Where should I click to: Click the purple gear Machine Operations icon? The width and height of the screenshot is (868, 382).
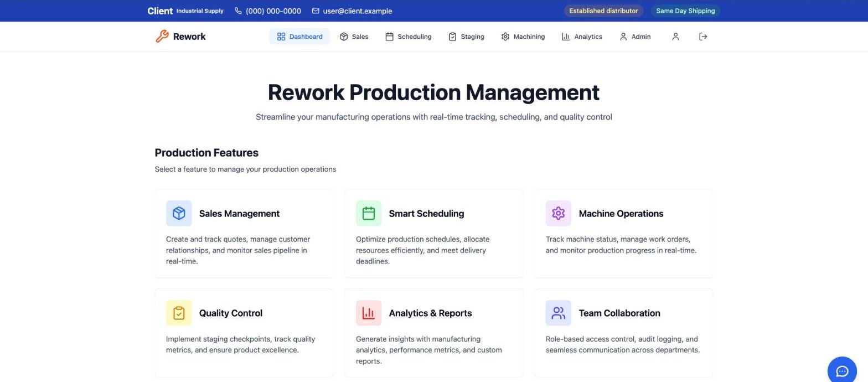point(558,213)
